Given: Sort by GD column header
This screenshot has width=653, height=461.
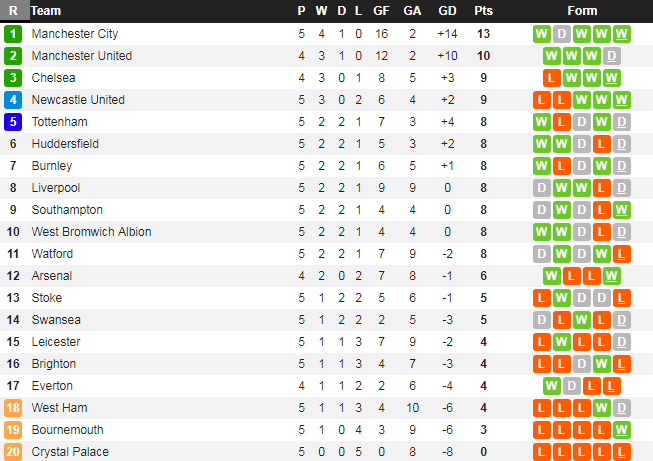Looking at the screenshot, I should click(447, 11).
